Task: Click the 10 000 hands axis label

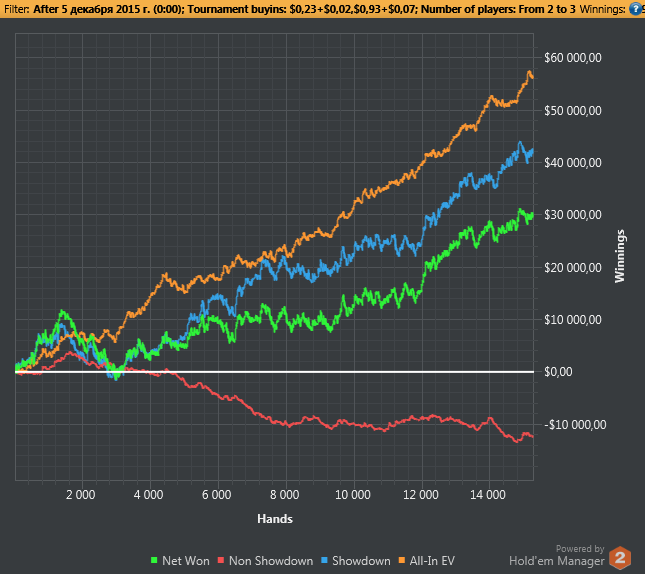Action: pos(353,495)
